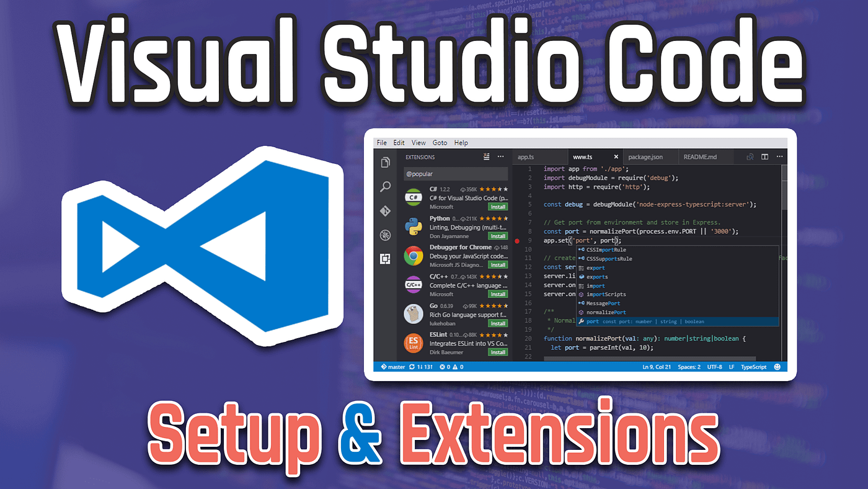
Task: Open the Edit menu
Action: 399,143
